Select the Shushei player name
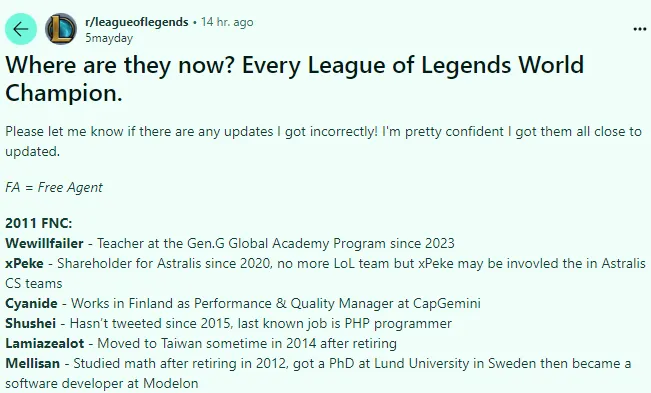The width and height of the screenshot is (651, 393). (x=30, y=323)
